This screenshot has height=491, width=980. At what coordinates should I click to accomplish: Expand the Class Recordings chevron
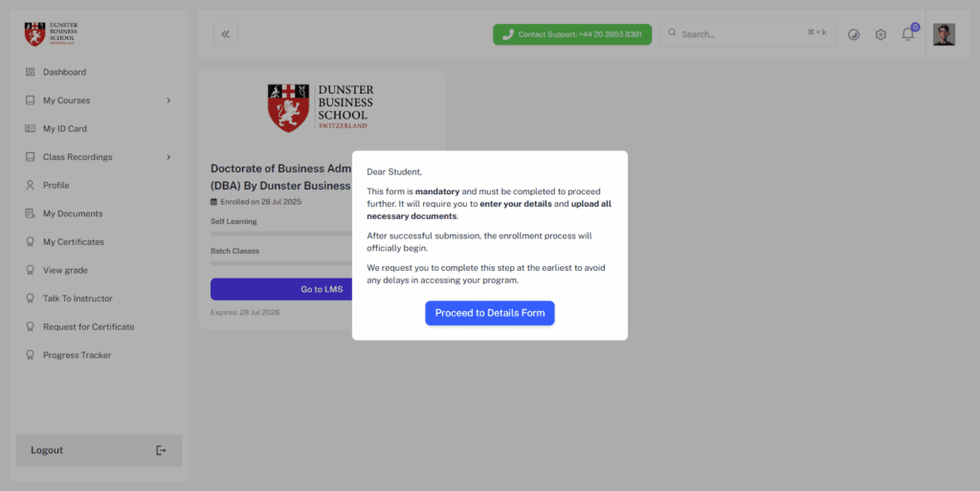click(168, 157)
